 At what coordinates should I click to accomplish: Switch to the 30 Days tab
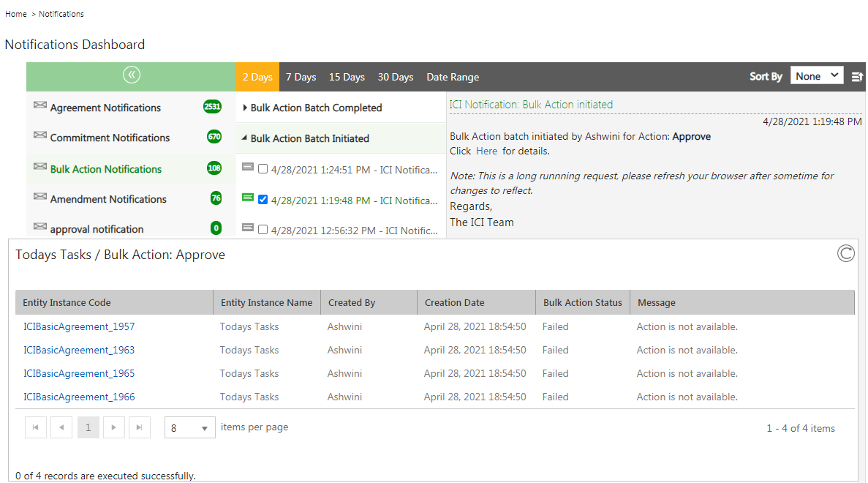coord(395,77)
